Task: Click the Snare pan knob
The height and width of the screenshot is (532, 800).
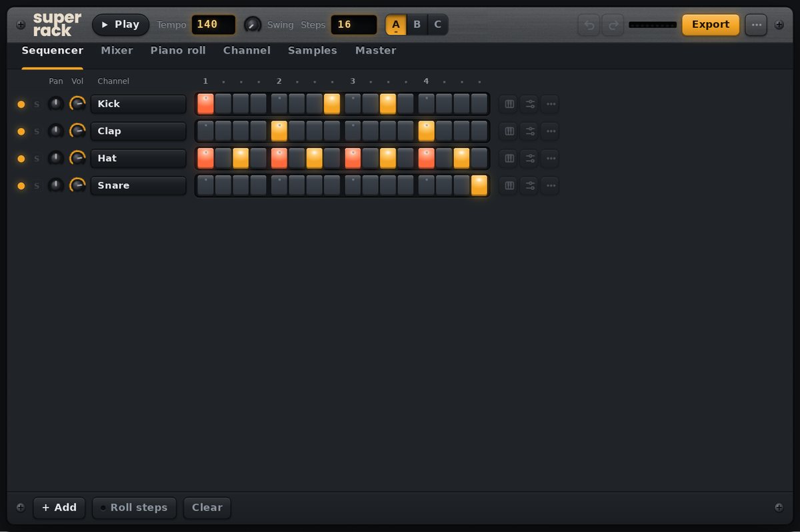Action: point(56,186)
